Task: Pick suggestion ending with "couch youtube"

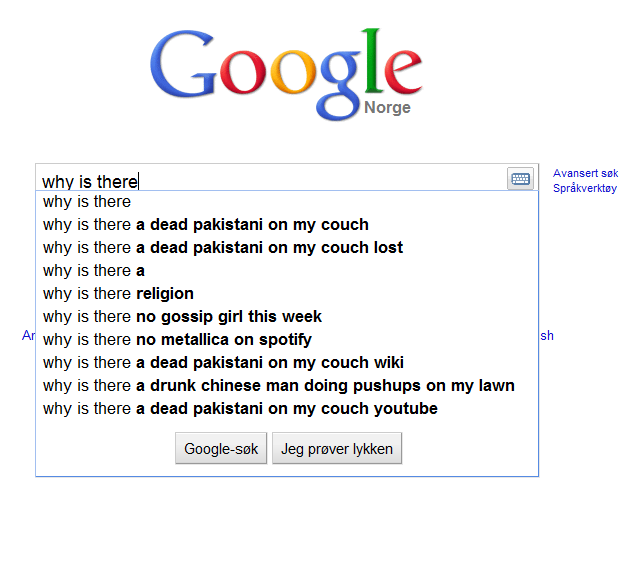Action: (x=287, y=409)
